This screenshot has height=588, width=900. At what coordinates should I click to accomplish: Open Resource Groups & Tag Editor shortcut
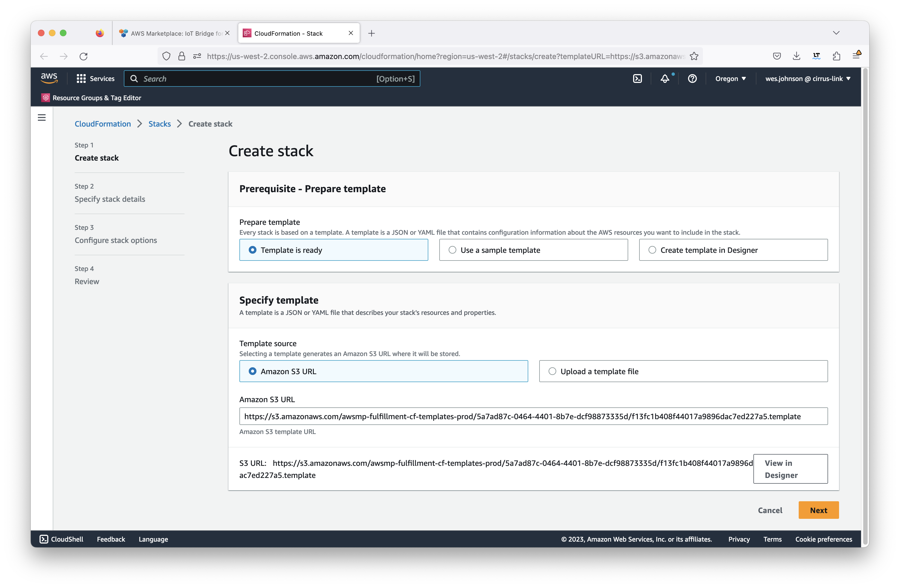[91, 98]
